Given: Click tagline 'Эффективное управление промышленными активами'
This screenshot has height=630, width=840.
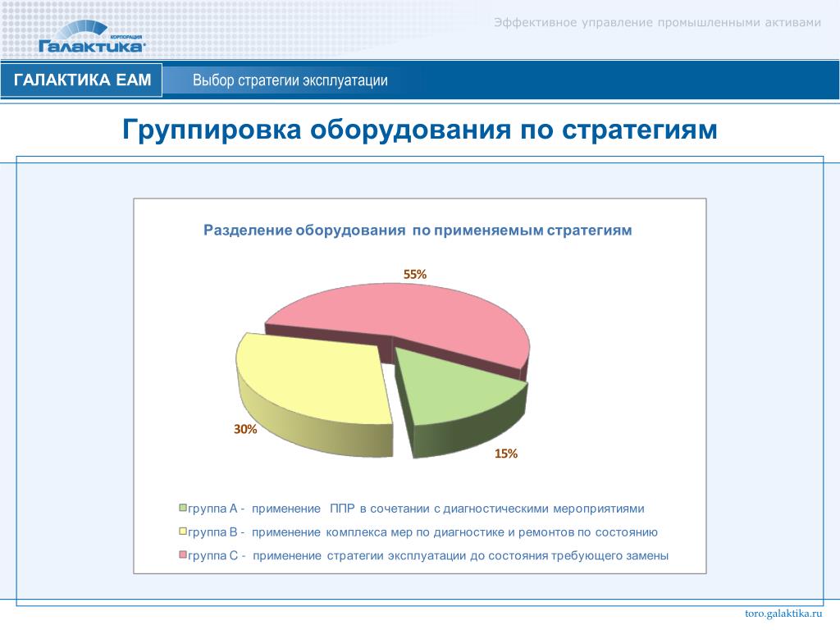Looking at the screenshot, I should (657, 22).
